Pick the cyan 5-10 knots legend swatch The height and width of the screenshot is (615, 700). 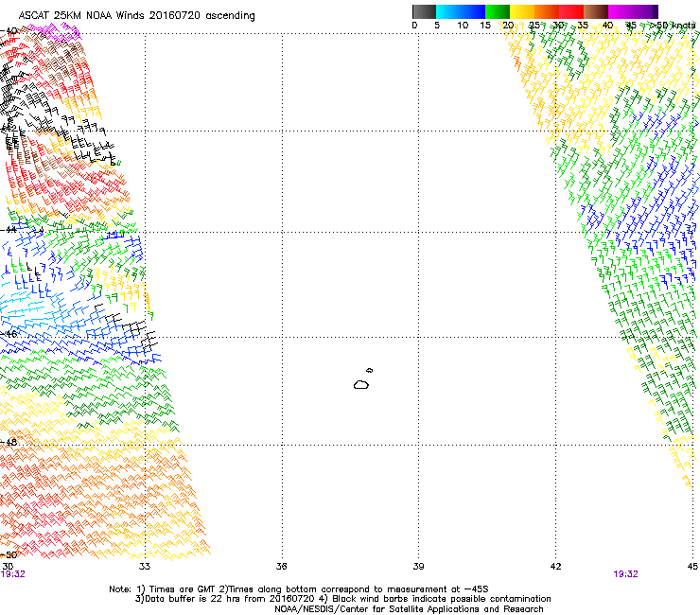coord(448,11)
